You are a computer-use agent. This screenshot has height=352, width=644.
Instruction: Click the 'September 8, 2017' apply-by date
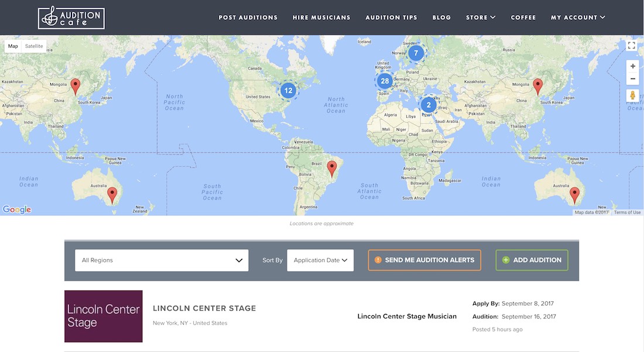coord(527,303)
